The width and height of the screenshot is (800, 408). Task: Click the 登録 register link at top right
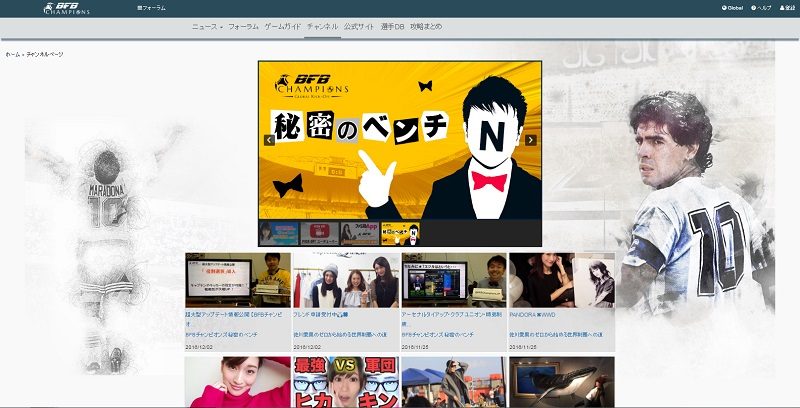[x=787, y=8]
